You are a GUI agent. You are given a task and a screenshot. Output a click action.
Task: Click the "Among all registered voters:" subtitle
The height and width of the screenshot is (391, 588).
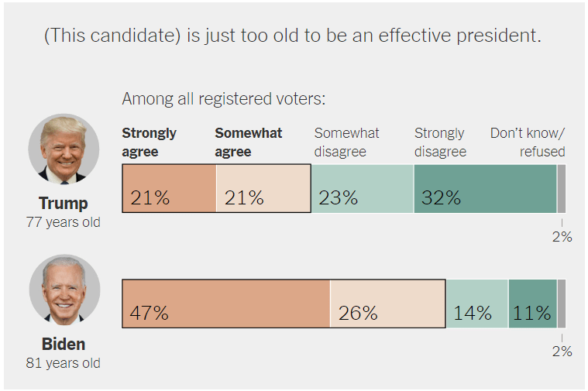[x=224, y=99]
